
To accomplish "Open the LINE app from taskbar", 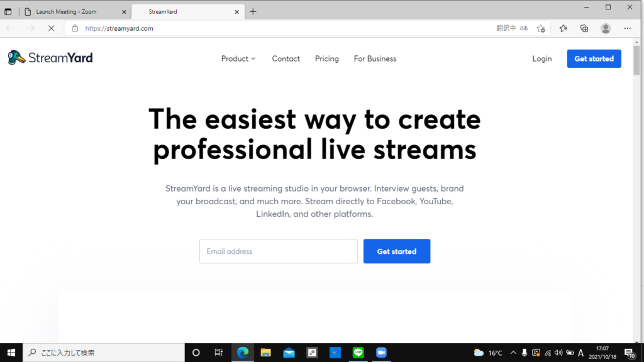I will [358, 353].
